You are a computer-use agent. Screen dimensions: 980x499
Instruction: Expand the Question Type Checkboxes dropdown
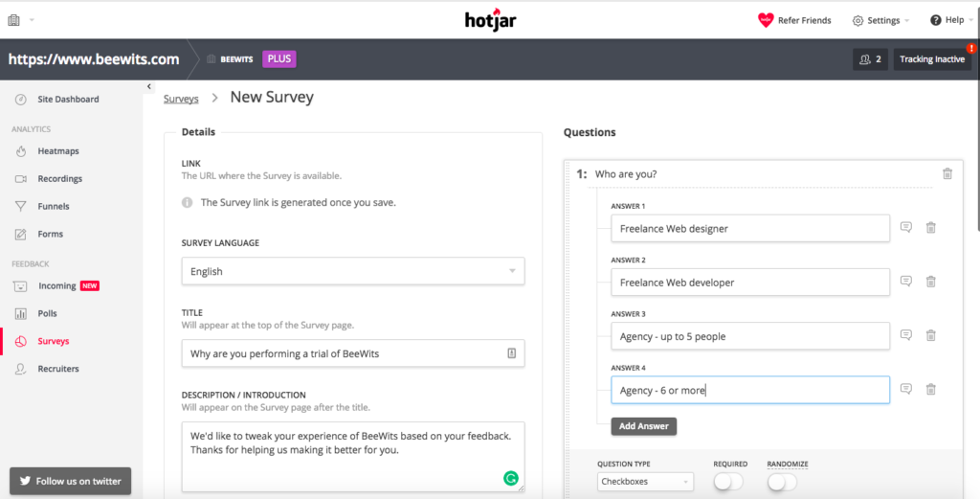coord(645,481)
